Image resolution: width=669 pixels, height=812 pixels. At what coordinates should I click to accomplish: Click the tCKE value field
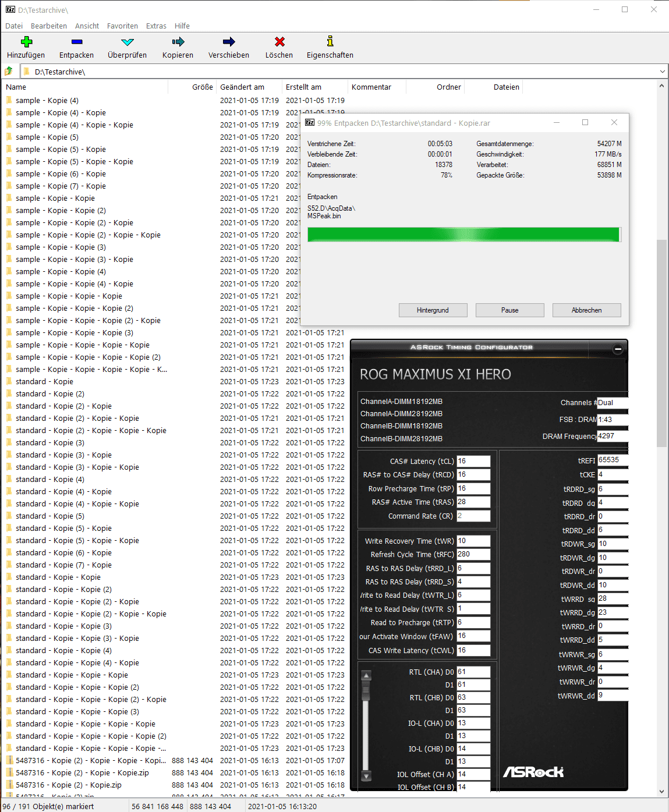pyautogui.click(x=613, y=474)
